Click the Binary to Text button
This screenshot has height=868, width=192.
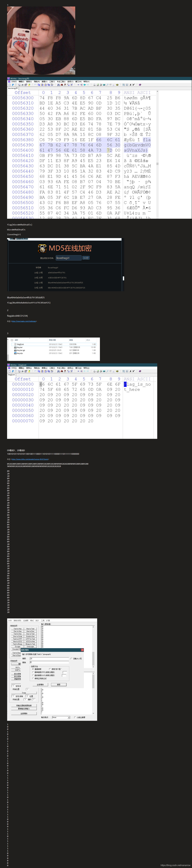(x=30, y=644)
